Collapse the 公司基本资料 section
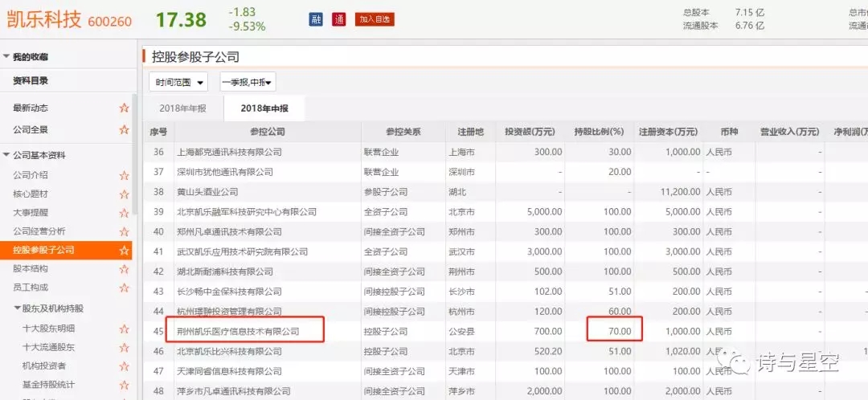The image size is (868, 400). (6, 155)
